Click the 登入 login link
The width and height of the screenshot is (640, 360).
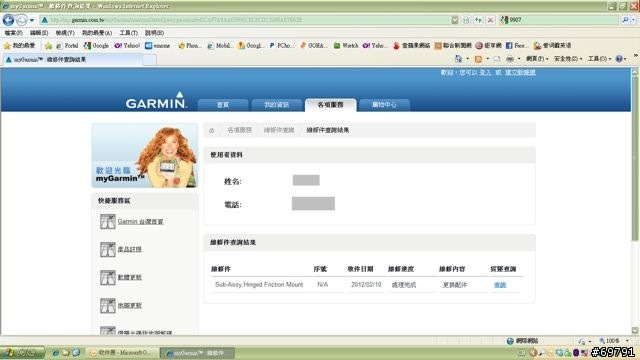coord(485,72)
